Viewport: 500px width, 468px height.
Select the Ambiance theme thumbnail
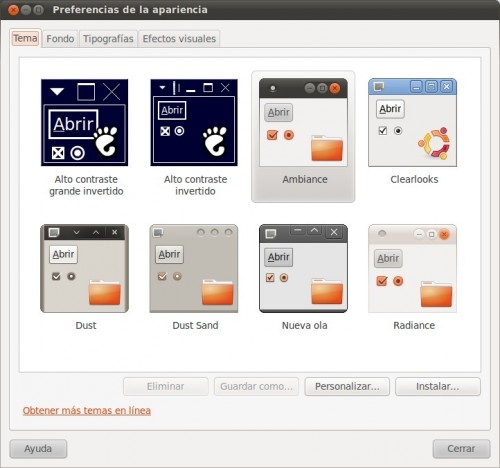[x=303, y=123]
